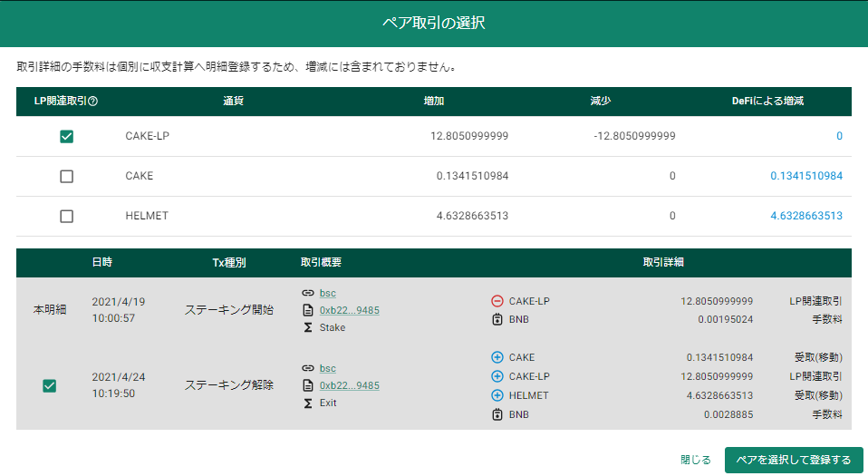The height and width of the screenshot is (476, 868).
Task: Check the CAKE currency checkbox
Action: pyautogui.click(x=66, y=176)
